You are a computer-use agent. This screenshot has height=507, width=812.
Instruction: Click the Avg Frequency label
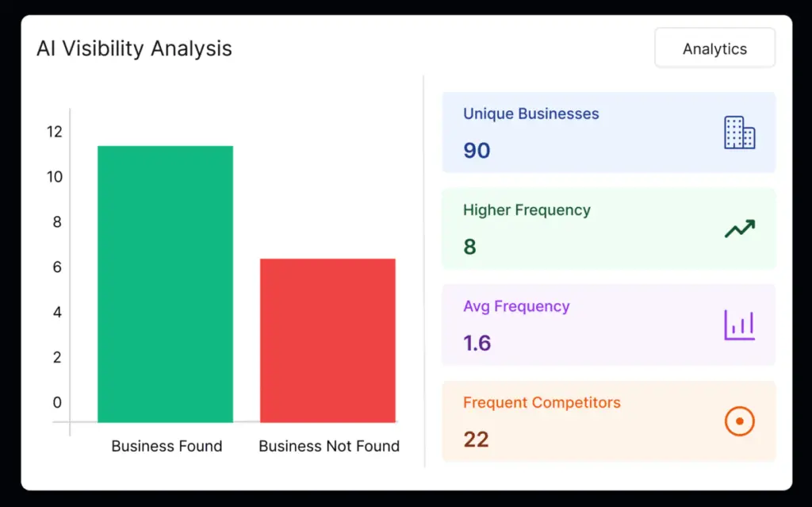516,306
